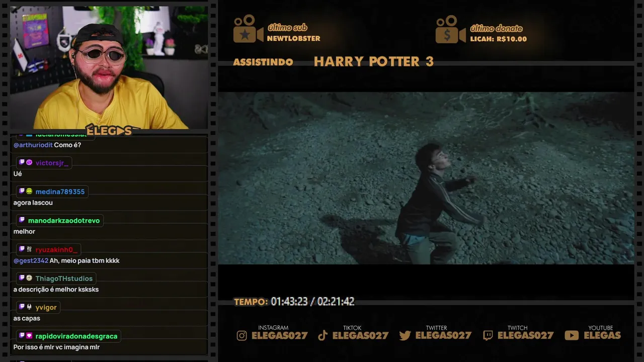Open manodarkzaodotrevo chat username
The image size is (644, 362).
pos(64,221)
